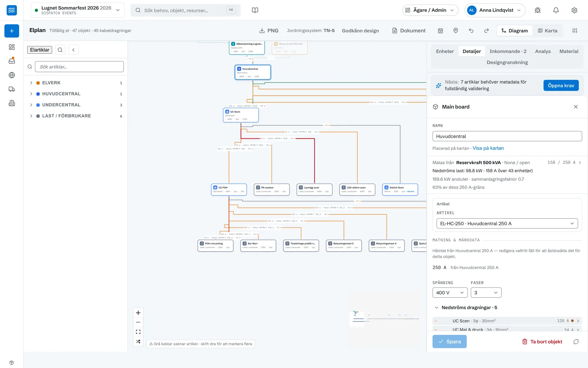Expand the ELVERK tree group

coord(31,83)
